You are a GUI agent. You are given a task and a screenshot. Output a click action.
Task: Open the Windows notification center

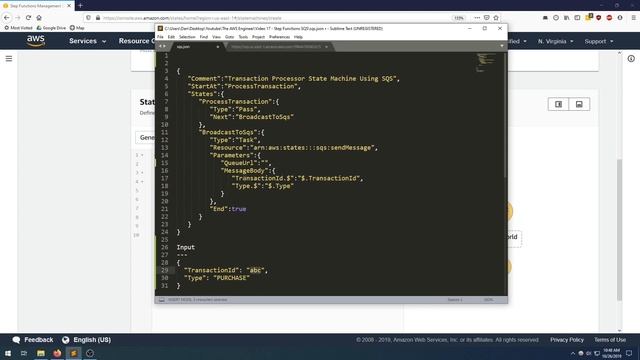point(629,353)
